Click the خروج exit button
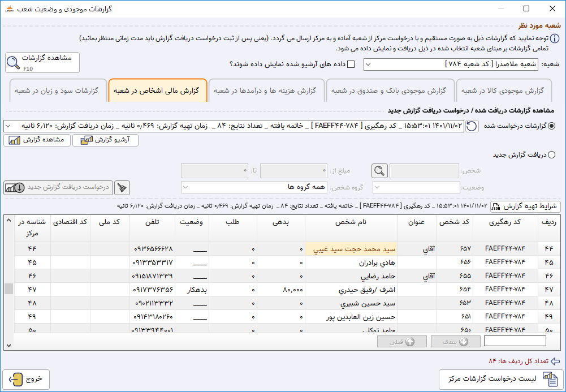The width and height of the screenshot is (566, 392). coord(26,380)
